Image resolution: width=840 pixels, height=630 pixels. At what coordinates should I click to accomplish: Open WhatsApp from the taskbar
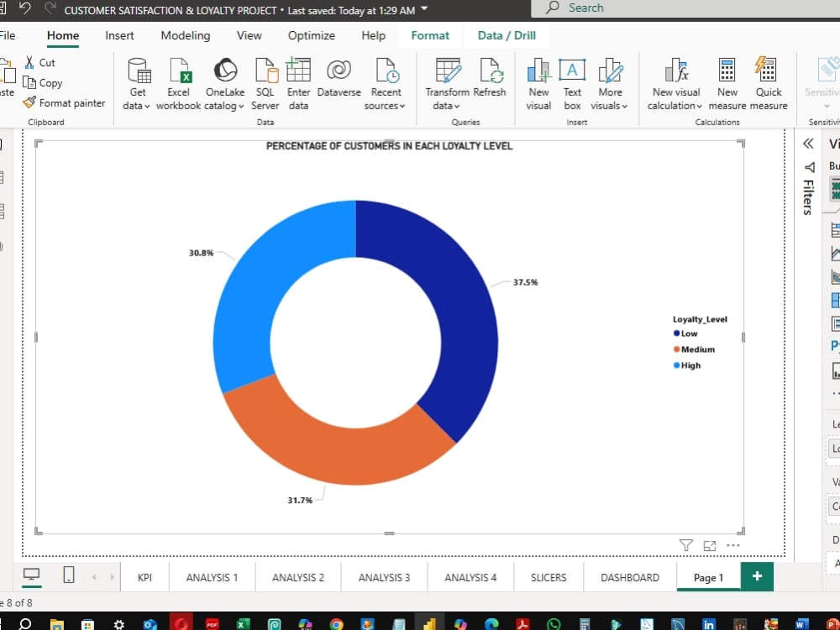554,623
